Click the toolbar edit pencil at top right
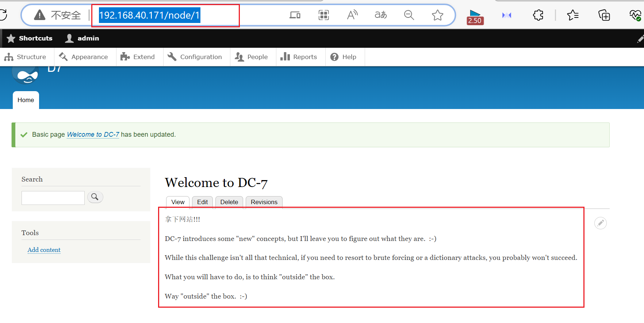 (x=640, y=39)
